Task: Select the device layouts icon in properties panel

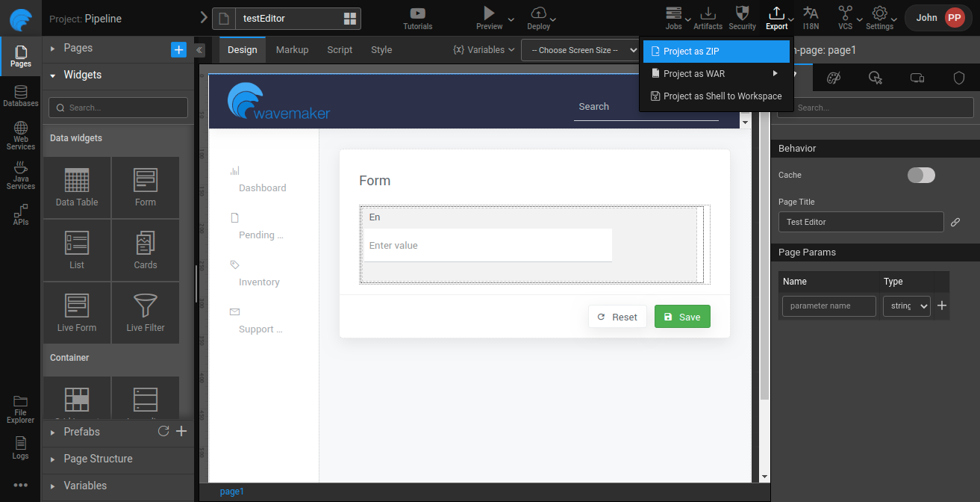Action: point(917,78)
